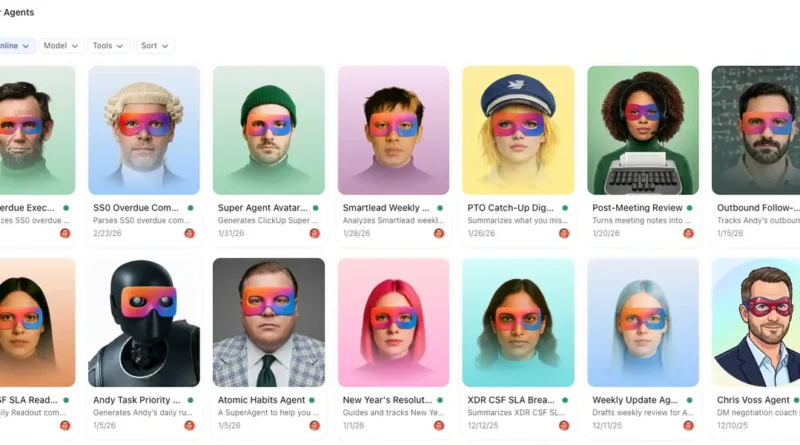The image size is (800, 445).
Task: Select the Andy Task Priority robot avatar
Action: 144,322
